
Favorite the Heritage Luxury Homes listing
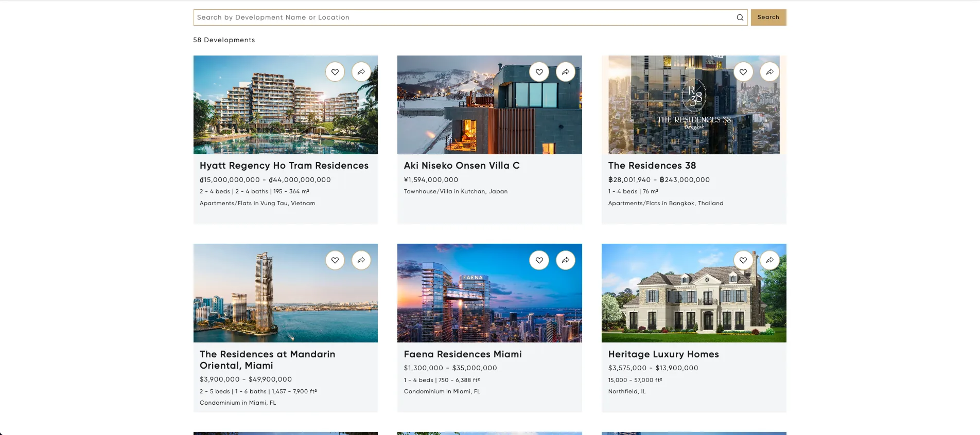coord(743,260)
